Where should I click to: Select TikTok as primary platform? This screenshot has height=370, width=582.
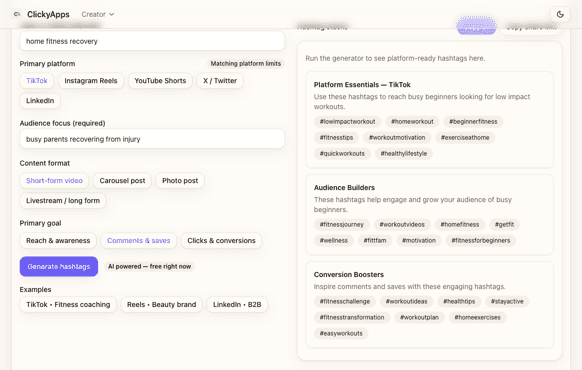[37, 81]
